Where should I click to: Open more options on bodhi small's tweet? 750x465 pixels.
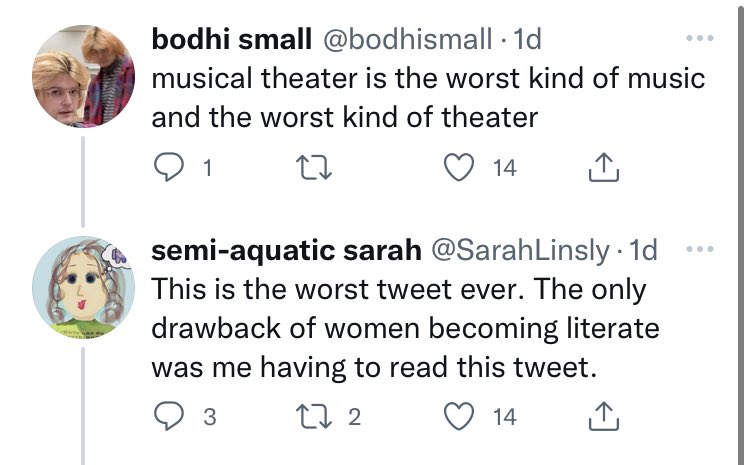click(x=700, y=38)
